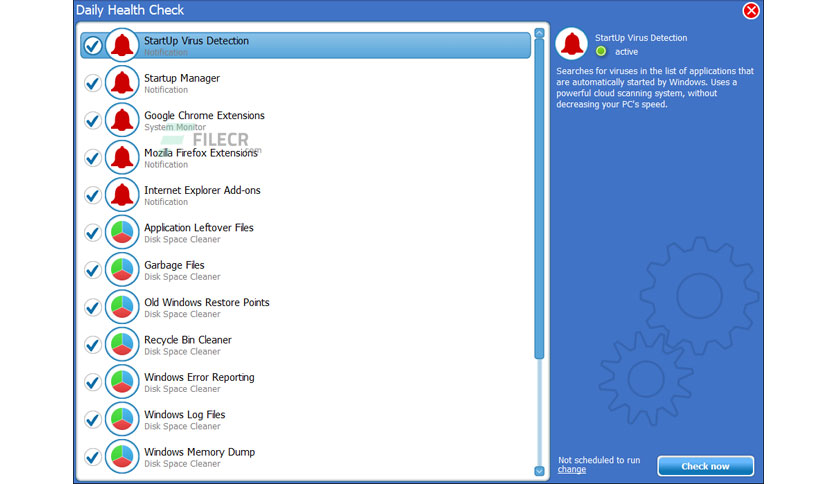Click the Garbage Files pie chart icon
836x484 pixels.
[x=122, y=270]
